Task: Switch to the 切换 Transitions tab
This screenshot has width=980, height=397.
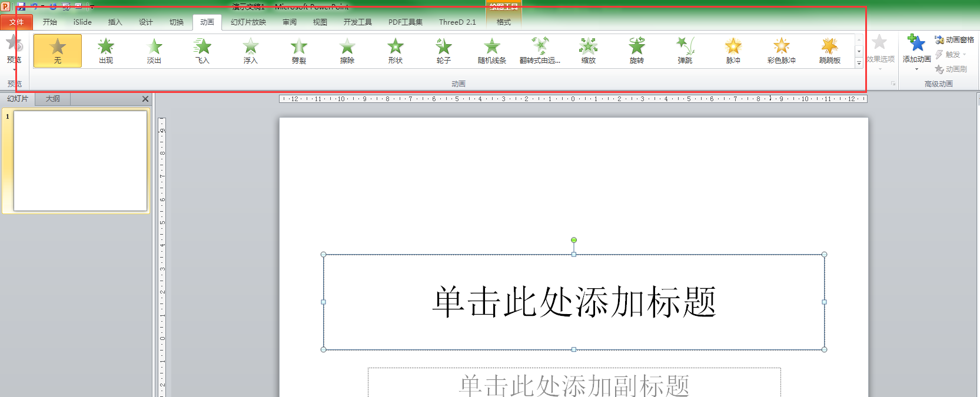Action: point(177,22)
